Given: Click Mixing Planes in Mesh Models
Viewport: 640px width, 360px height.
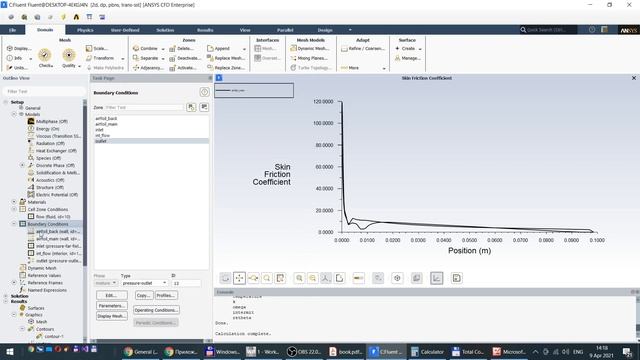Looking at the screenshot, I should pyautogui.click(x=310, y=58).
